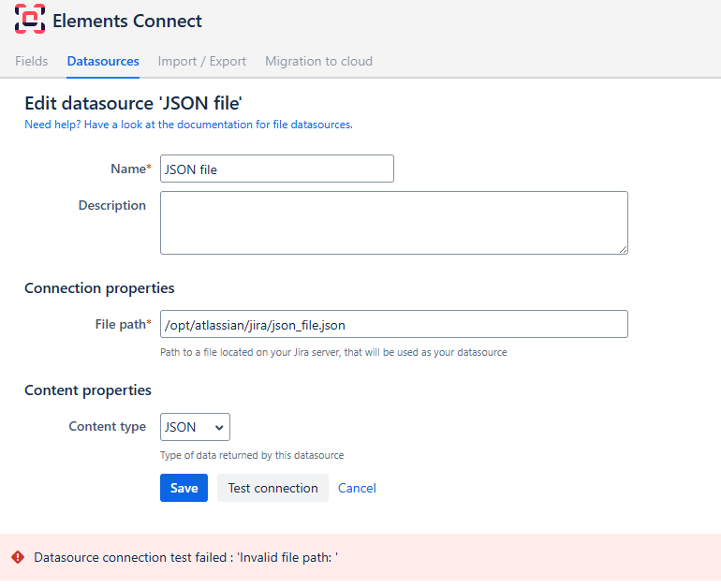Open the Migration to cloud tab
721x588 pixels.
318,61
